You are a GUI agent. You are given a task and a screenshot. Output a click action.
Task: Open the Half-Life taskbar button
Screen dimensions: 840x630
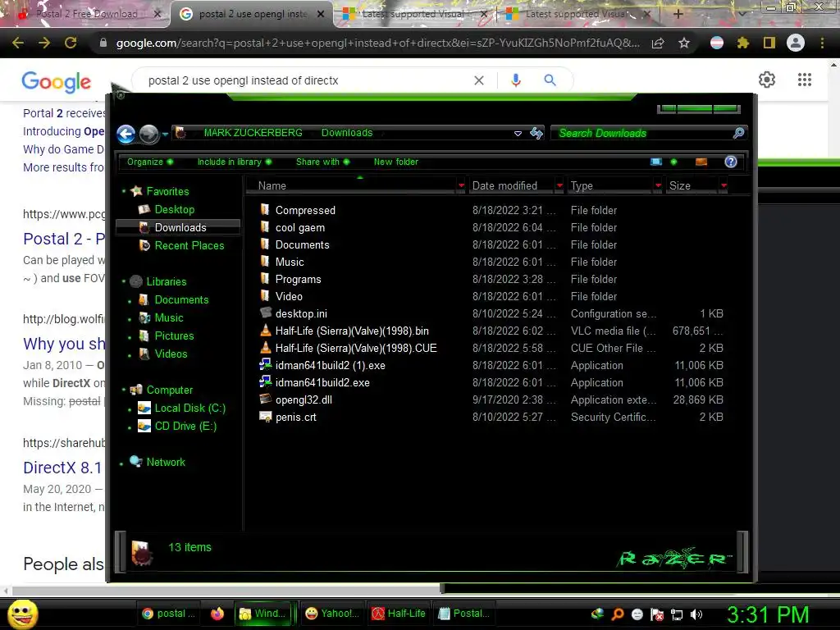point(399,614)
